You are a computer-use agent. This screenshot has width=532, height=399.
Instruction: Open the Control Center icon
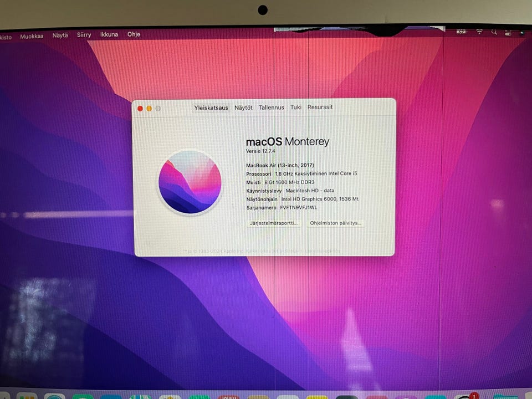coord(508,32)
